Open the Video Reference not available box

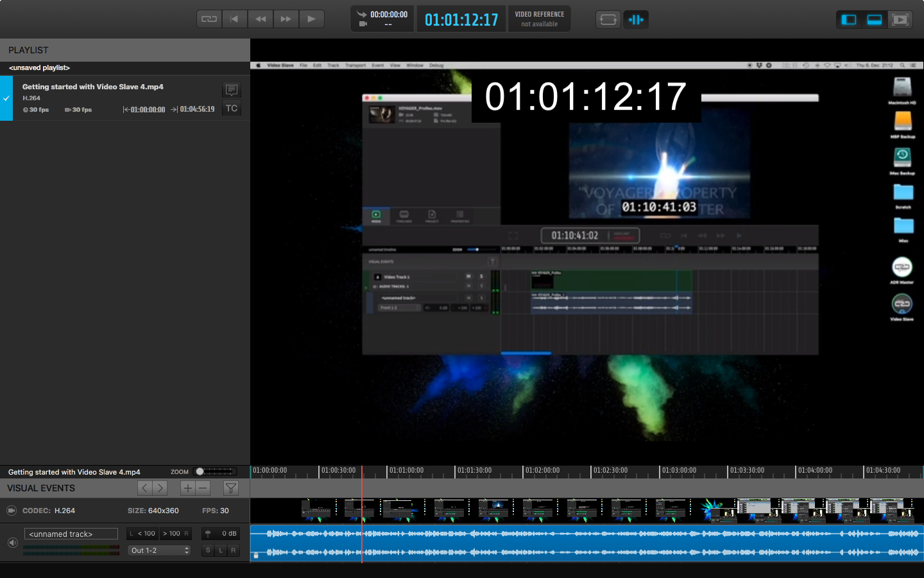(x=540, y=19)
